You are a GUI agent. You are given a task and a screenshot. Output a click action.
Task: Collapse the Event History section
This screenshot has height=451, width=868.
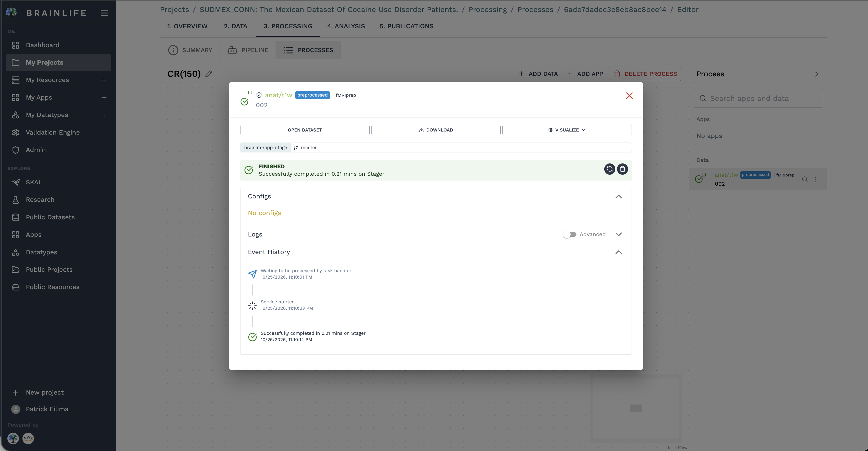pyautogui.click(x=618, y=252)
